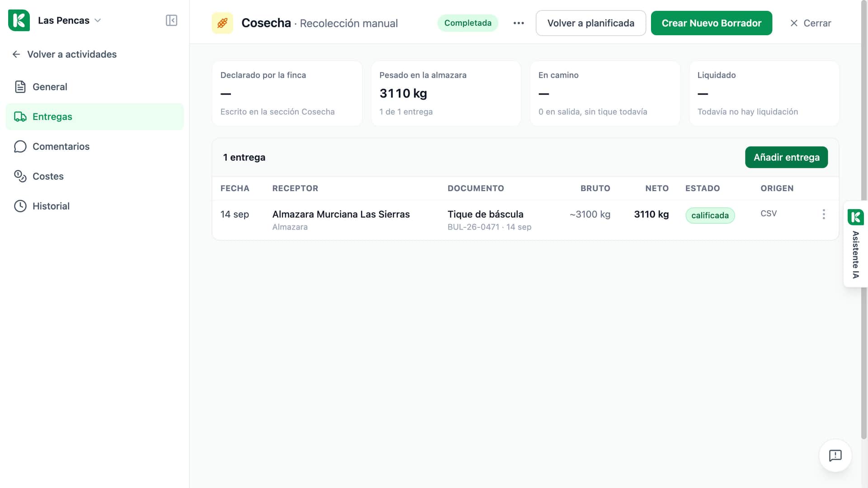The height and width of the screenshot is (488, 868).
Task: Click the En camino card title
Action: [558, 75]
